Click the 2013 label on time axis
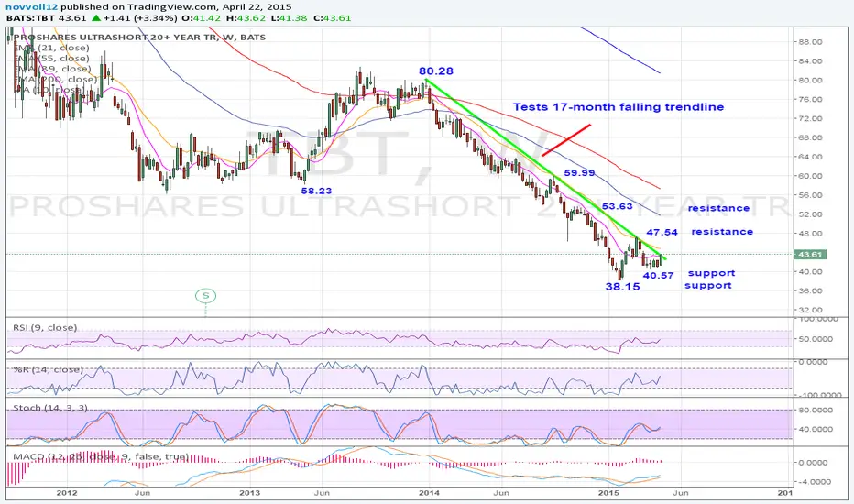Screen dimensions: 854x504 coord(250,493)
